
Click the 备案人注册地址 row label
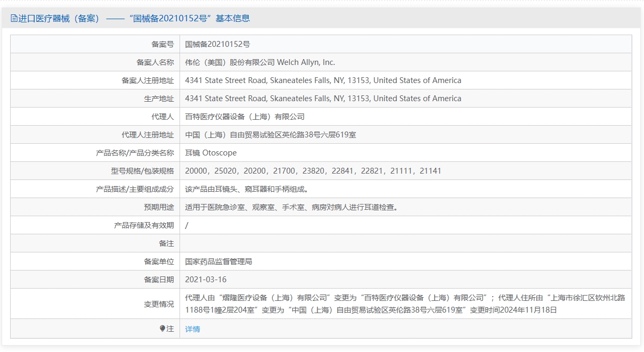(x=148, y=80)
